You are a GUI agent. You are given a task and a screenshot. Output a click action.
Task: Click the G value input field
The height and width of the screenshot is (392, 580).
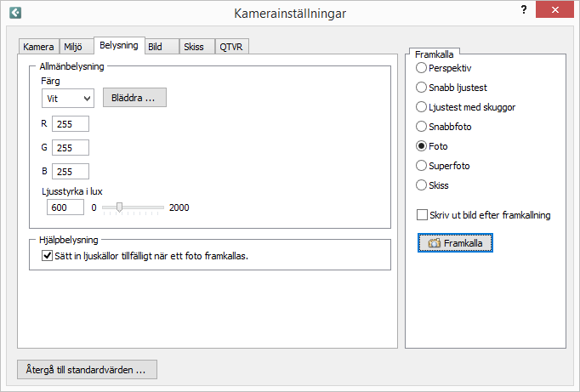(x=70, y=148)
